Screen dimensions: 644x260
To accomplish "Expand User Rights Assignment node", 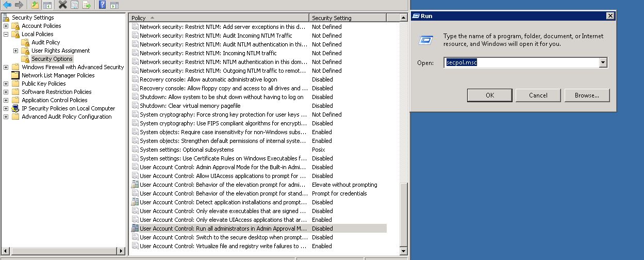I will pos(15,51).
